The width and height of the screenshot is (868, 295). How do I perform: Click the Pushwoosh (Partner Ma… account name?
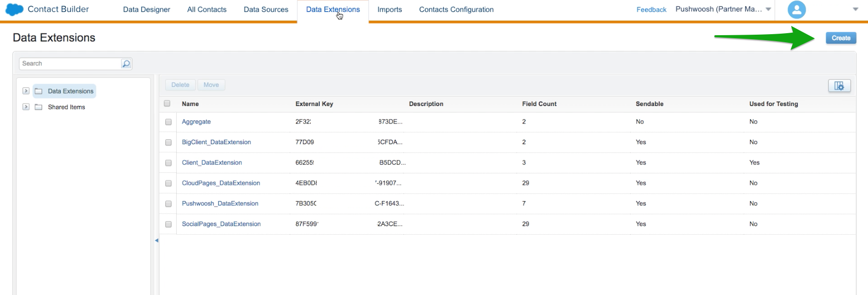(718, 9)
